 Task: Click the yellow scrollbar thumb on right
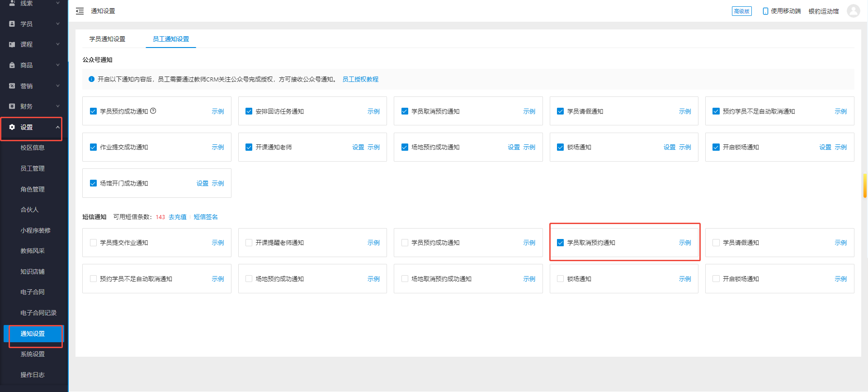(x=865, y=186)
